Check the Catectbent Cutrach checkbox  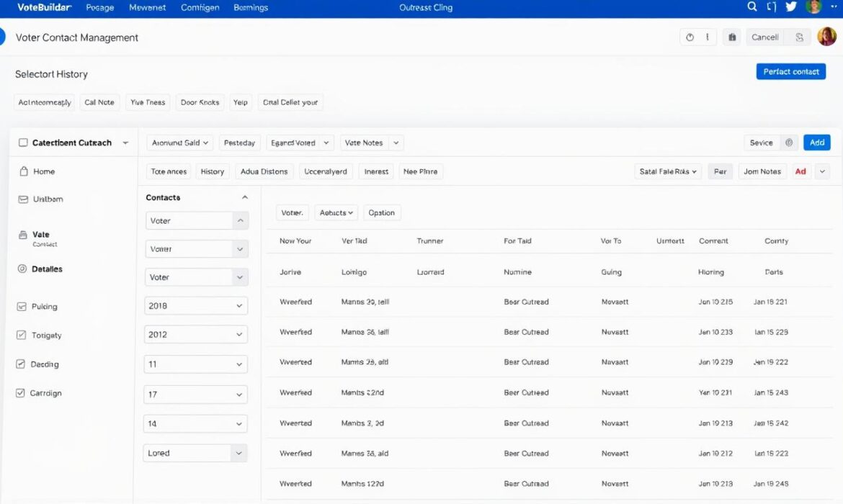24,142
